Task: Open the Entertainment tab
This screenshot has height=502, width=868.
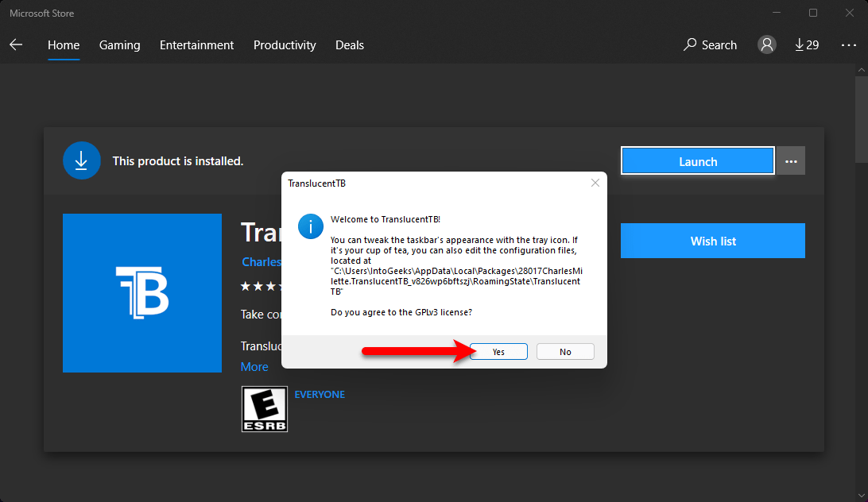Action: (x=196, y=44)
